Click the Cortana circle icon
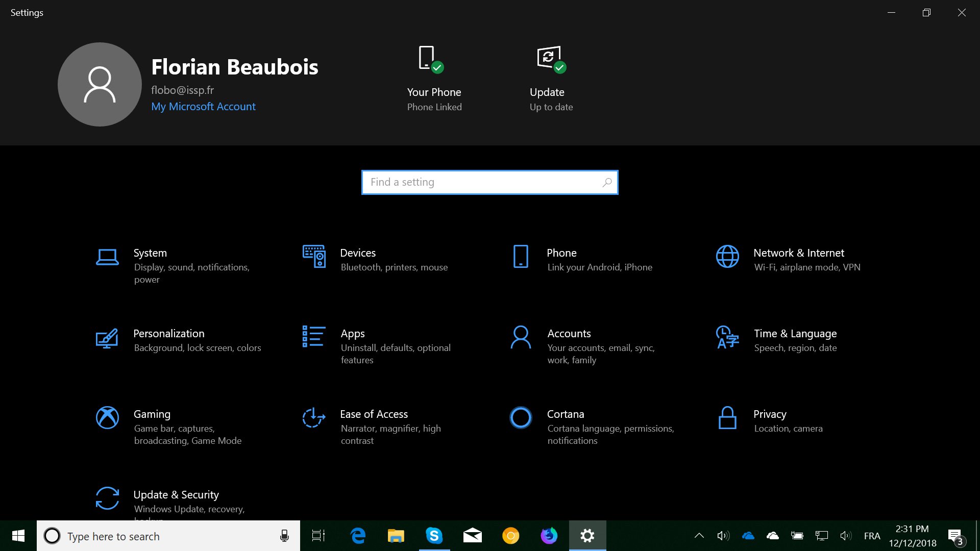The width and height of the screenshot is (980, 551). pyautogui.click(x=521, y=418)
